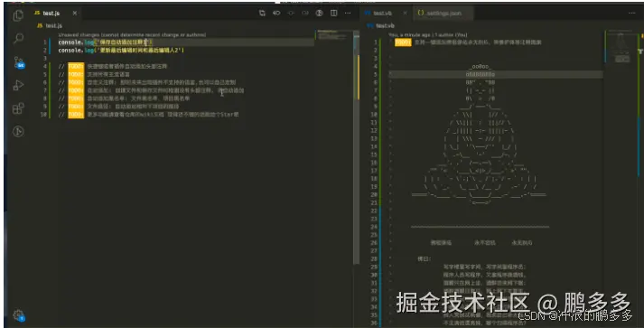Open the Search view in activity bar

click(x=18, y=39)
